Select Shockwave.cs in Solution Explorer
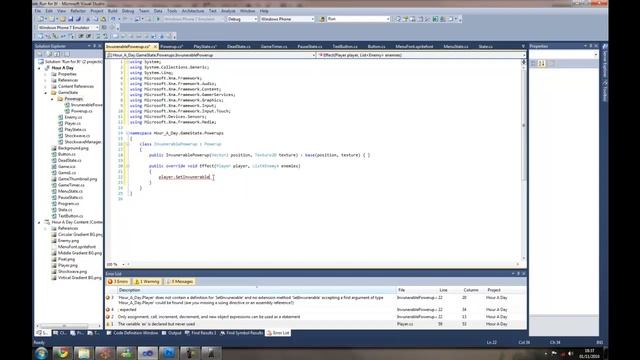This screenshot has width=640, height=360. (x=77, y=136)
